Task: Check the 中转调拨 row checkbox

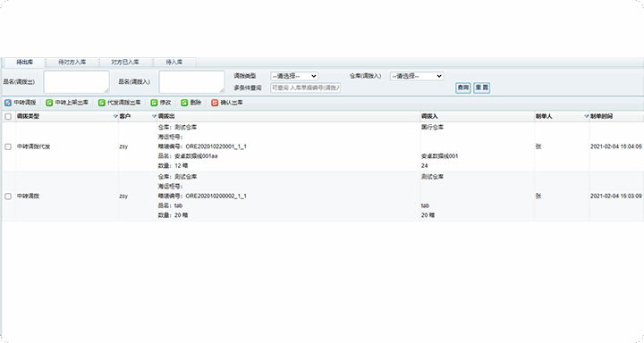Action: point(8,197)
